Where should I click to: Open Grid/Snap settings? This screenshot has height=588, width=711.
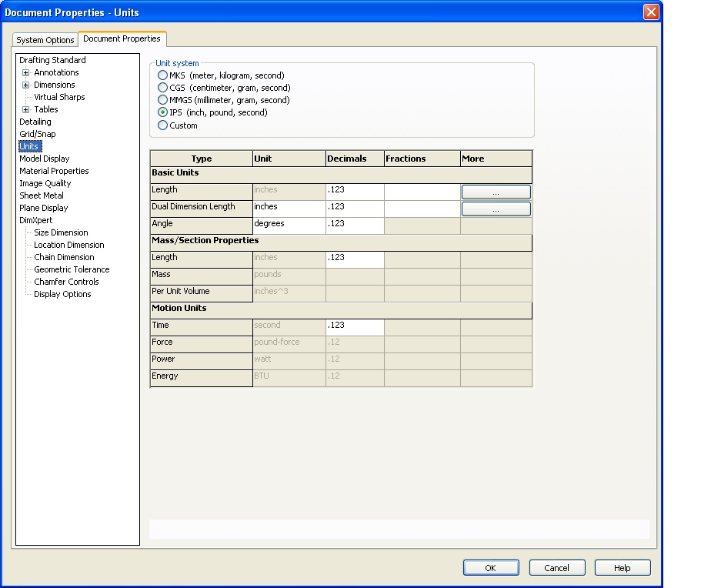[x=38, y=134]
